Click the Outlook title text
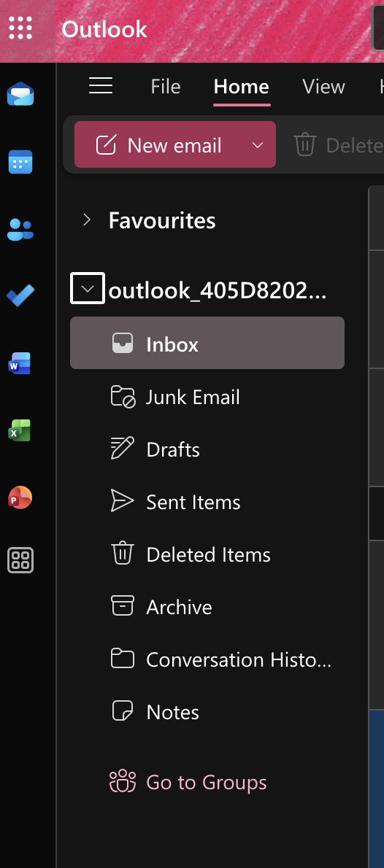 [x=104, y=28]
